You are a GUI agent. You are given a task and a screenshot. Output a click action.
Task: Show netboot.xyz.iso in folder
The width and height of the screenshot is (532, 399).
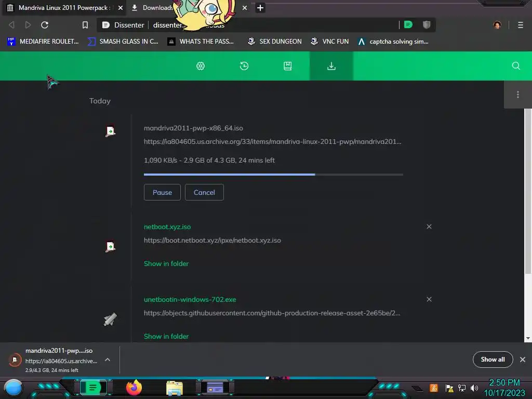166,263
